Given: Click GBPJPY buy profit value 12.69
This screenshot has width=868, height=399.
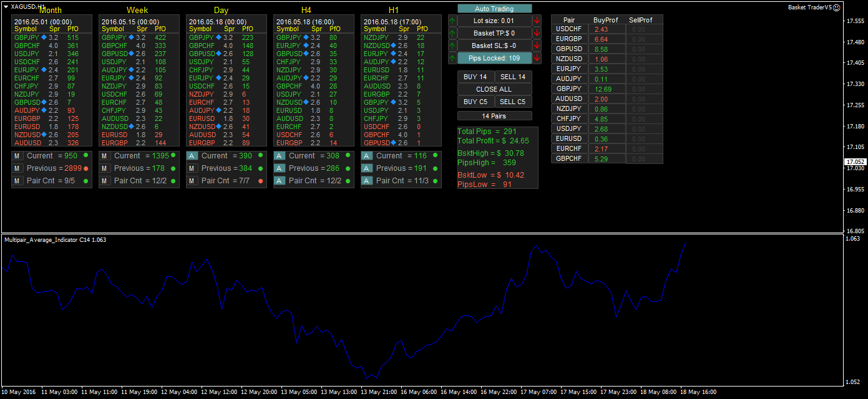Looking at the screenshot, I should click(x=602, y=89).
